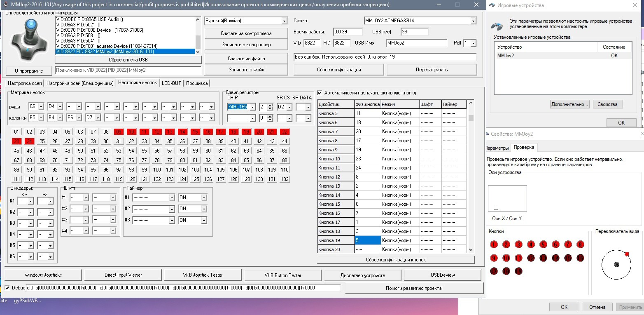Click the POV hat switch indicator circle

click(x=616, y=264)
